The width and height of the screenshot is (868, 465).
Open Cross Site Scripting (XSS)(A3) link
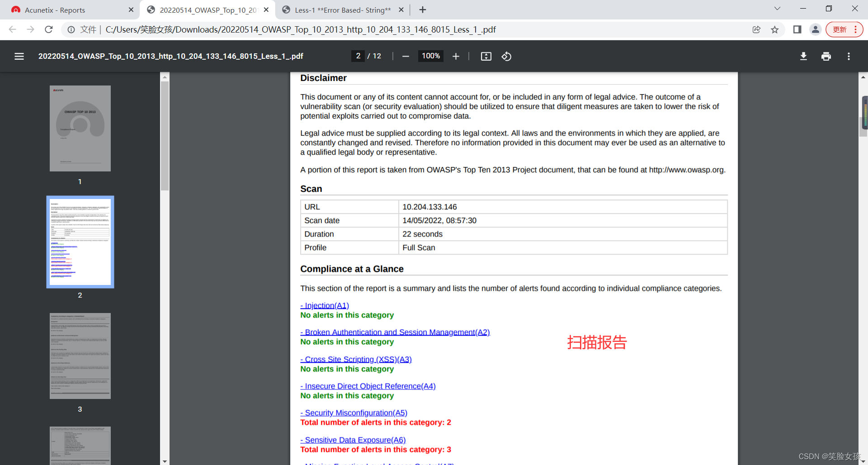pyautogui.click(x=356, y=360)
